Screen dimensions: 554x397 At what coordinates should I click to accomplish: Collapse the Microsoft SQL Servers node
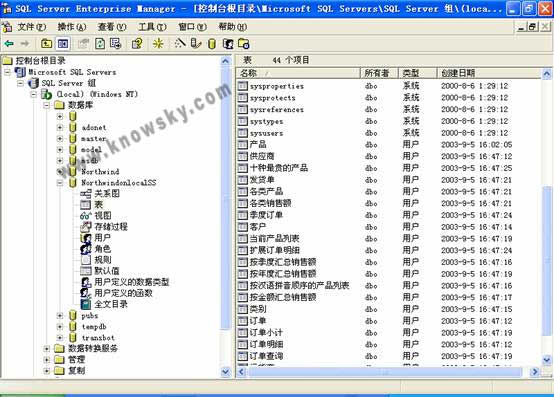(x=7, y=72)
